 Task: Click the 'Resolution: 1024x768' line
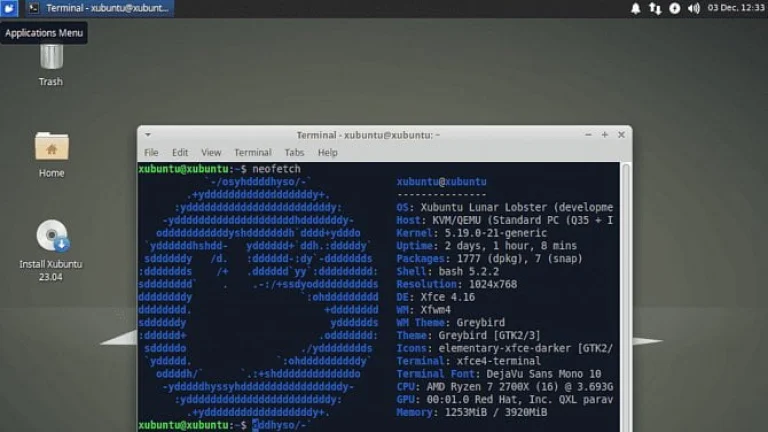(x=456, y=284)
